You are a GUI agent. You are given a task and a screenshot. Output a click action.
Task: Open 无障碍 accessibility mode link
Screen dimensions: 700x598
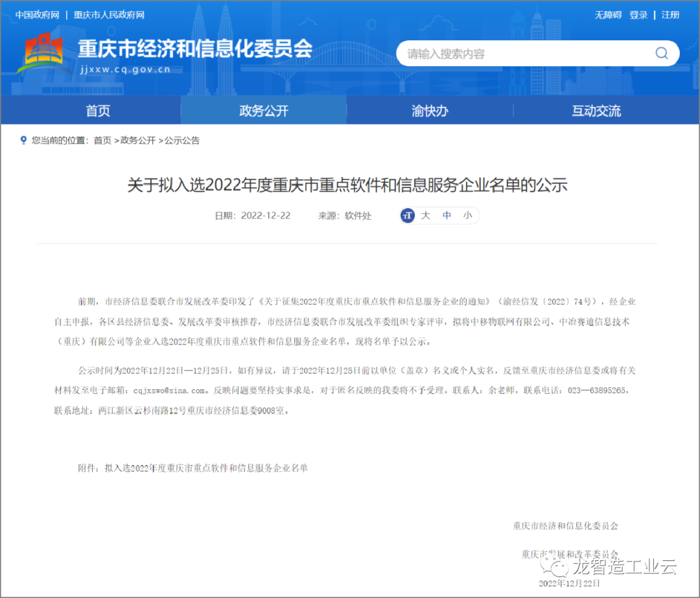click(x=608, y=15)
